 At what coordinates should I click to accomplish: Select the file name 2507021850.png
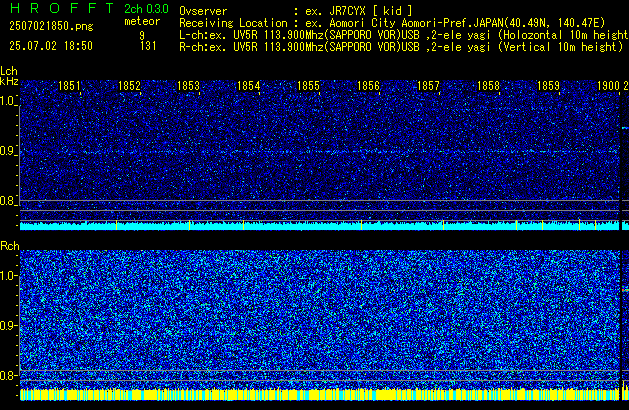pos(51,26)
